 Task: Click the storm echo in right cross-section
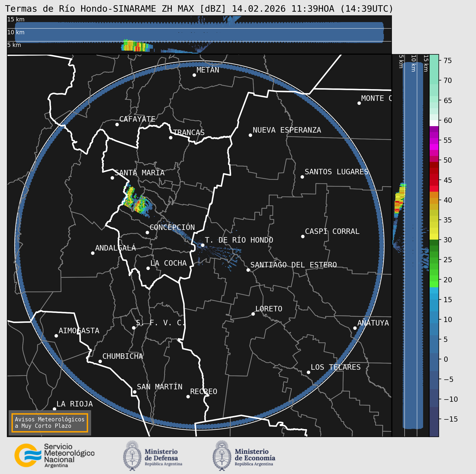pos(399,199)
